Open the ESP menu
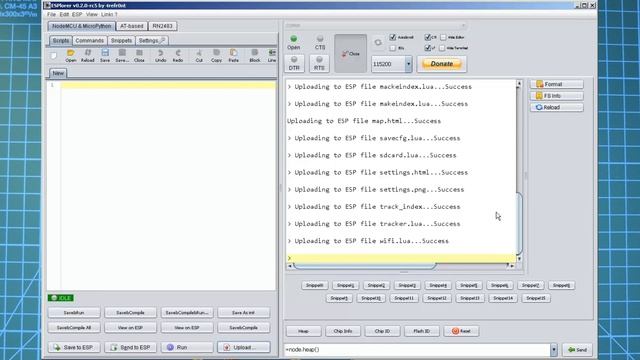This screenshot has width=640, height=360. pyautogui.click(x=77, y=14)
